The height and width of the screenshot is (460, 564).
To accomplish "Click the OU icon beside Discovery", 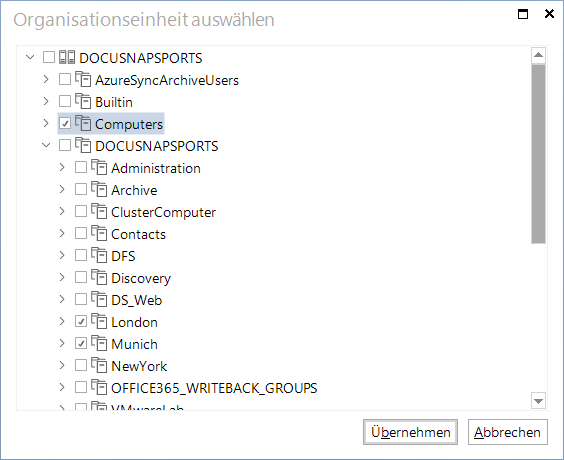I will tap(99, 277).
